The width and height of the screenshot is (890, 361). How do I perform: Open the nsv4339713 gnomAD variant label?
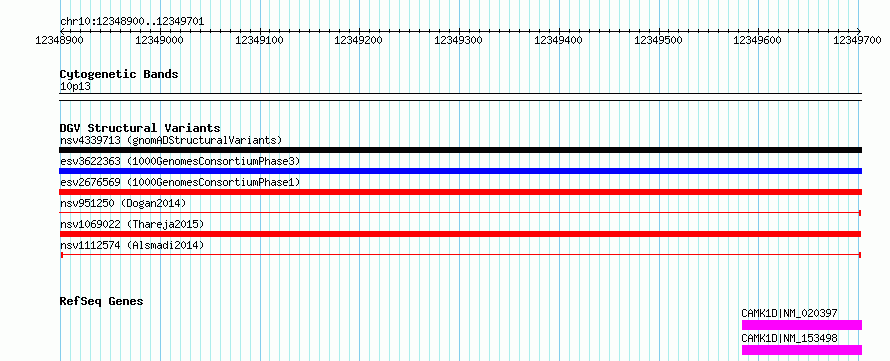point(171,140)
